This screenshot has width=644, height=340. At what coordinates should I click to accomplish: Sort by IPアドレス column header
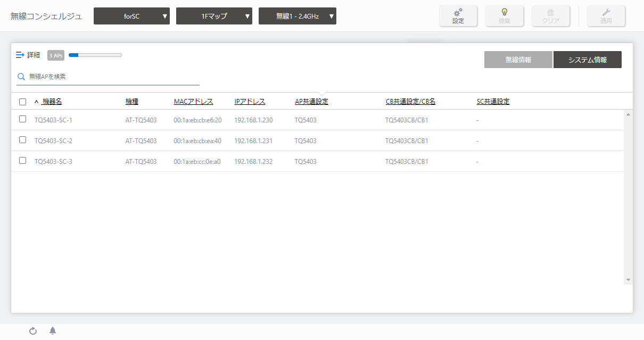pos(250,102)
